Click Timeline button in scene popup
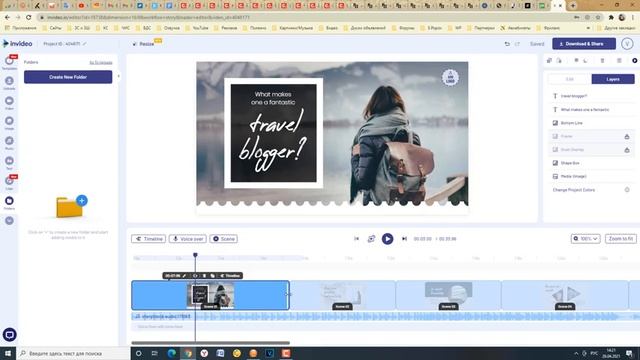The height and width of the screenshot is (360, 640). tap(230, 276)
